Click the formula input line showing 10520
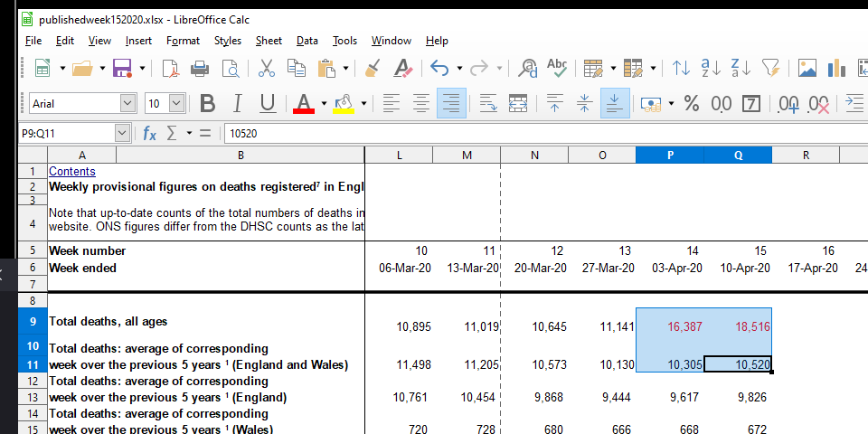The height and width of the screenshot is (434, 868). coord(545,134)
